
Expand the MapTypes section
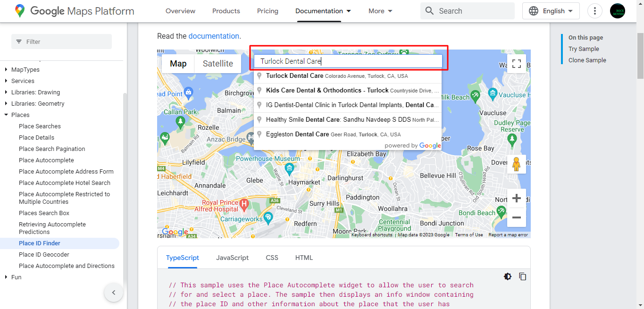click(25, 70)
